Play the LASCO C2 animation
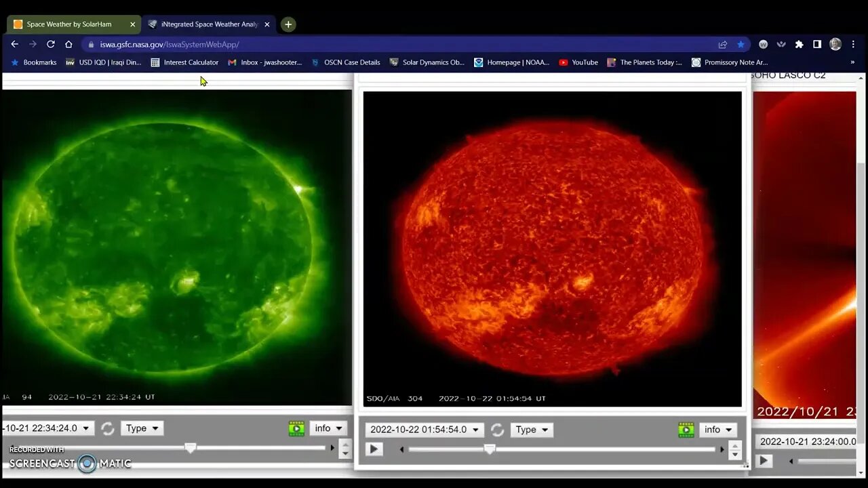 tap(764, 461)
